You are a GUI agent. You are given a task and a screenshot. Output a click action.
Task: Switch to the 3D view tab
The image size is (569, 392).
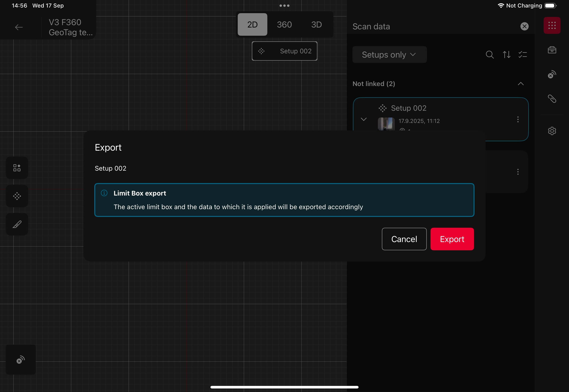click(x=316, y=25)
